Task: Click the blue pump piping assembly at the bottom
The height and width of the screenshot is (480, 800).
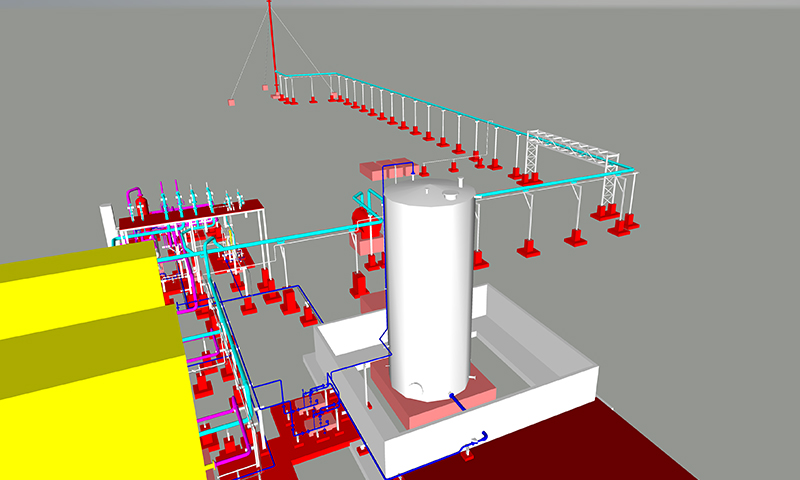Action: 317,412
